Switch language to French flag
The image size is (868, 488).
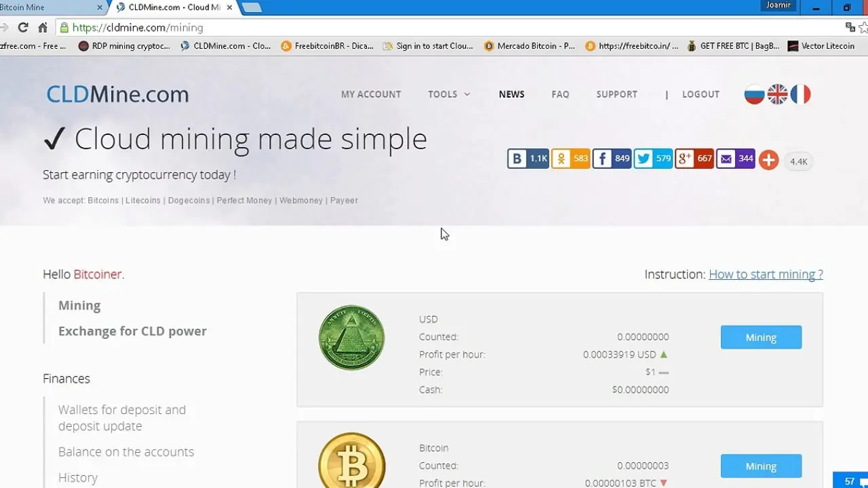click(x=801, y=94)
